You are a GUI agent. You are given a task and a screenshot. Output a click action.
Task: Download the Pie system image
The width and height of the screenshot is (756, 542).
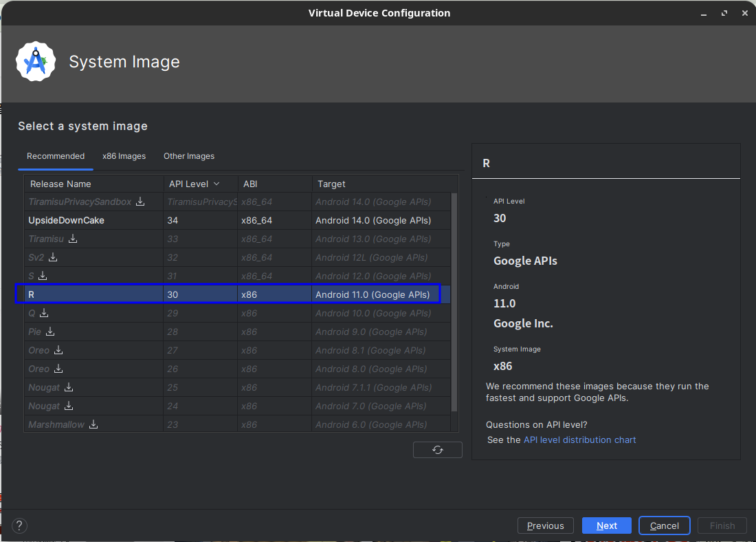(50, 332)
